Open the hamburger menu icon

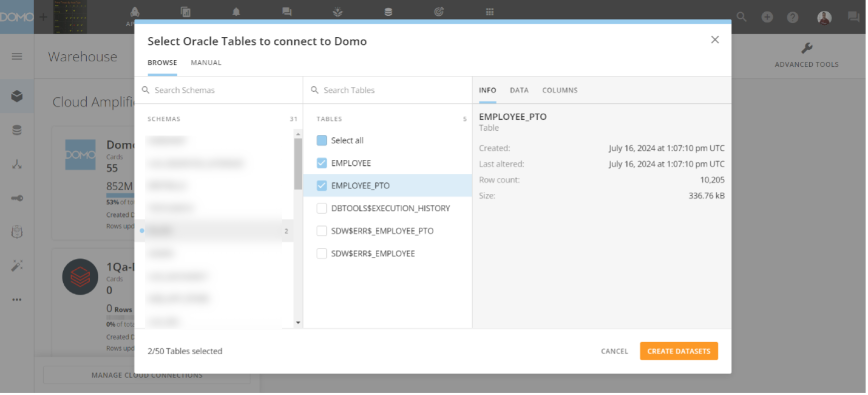17,56
